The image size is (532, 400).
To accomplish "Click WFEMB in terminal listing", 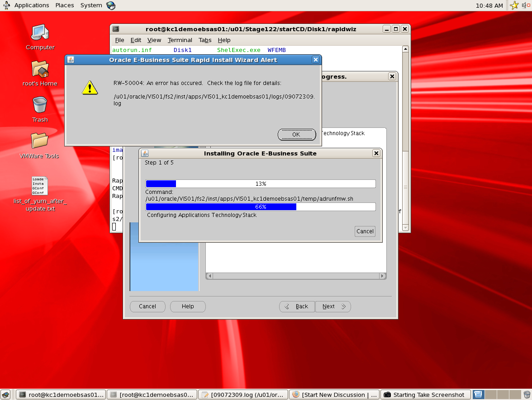I will [x=276, y=50].
